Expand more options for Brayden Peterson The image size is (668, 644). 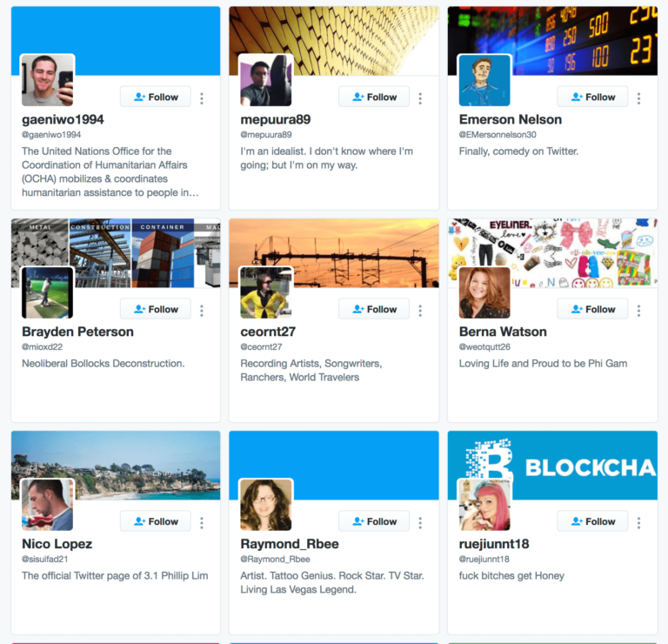202,311
